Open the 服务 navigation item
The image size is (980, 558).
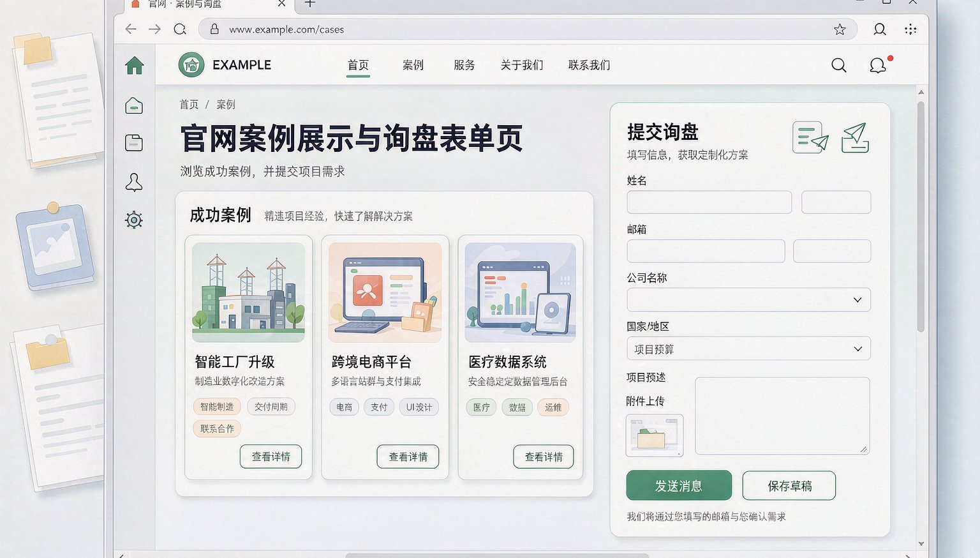pyautogui.click(x=464, y=65)
